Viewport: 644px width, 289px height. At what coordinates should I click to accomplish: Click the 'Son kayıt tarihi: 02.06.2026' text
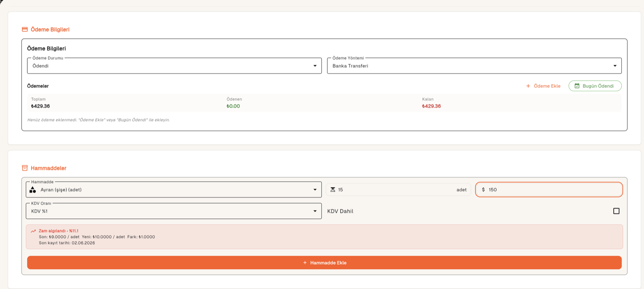(x=67, y=243)
